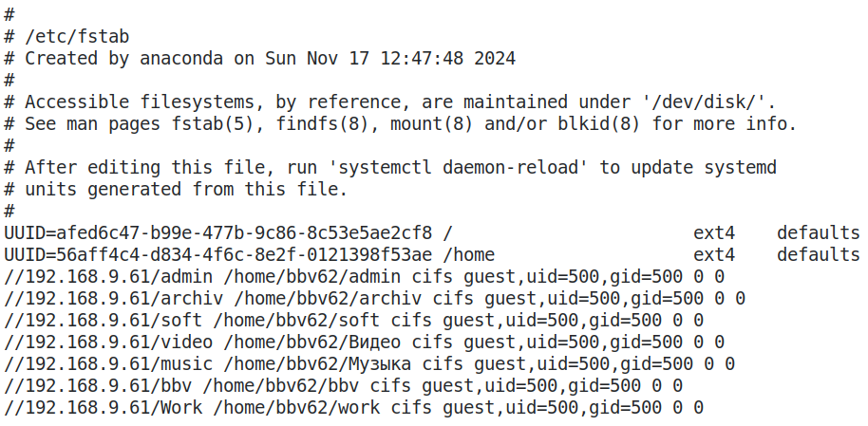This screenshot has height=426, width=868.
Task: Click 'defaults' on the root filesystem line
Action: (819, 232)
